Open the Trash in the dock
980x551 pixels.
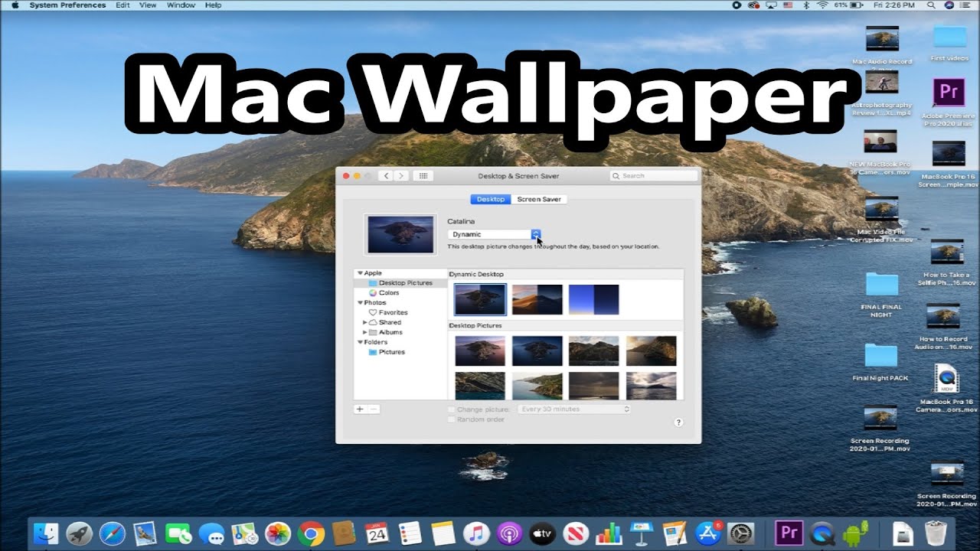936,533
